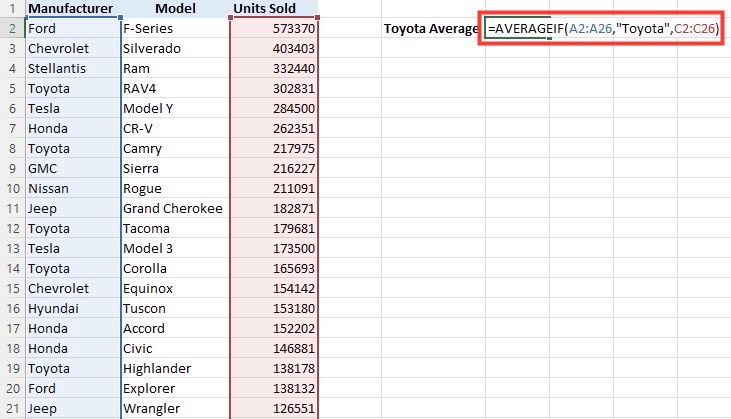Viewport: 731px width, 419px height.
Task: Select the 332440 units cell
Action: (x=275, y=69)
